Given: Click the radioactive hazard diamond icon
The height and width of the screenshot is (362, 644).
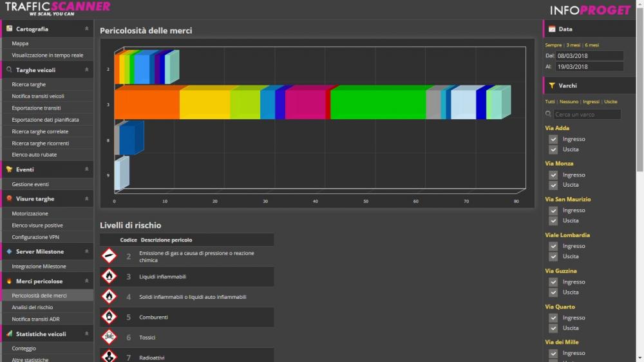Looking at the screenshot, I should tap(109, 356).
